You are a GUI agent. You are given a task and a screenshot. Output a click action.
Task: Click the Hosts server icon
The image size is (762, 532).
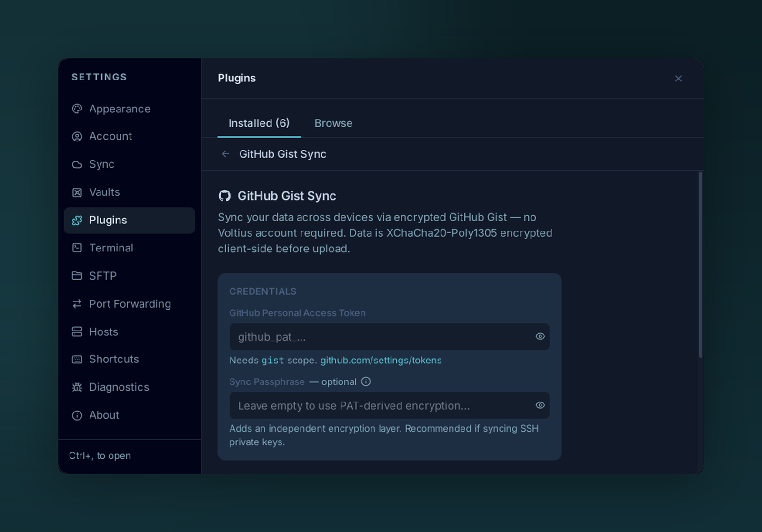coord(77,331)
